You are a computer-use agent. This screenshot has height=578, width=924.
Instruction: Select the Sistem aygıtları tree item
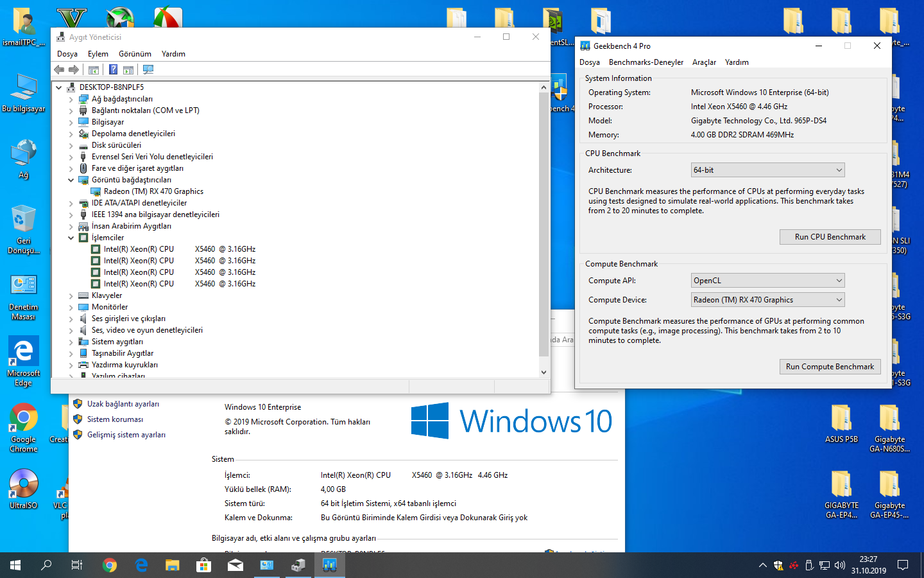[x=117, y=342]
